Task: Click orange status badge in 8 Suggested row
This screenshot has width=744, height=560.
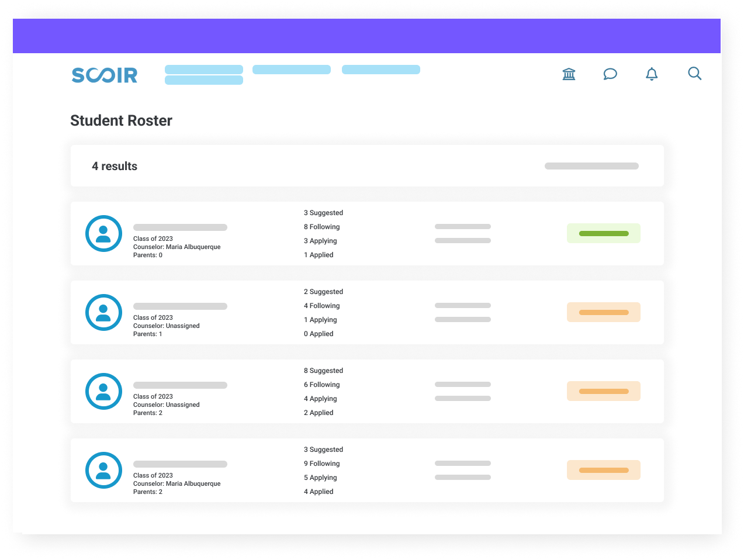Action: [604, 391]
